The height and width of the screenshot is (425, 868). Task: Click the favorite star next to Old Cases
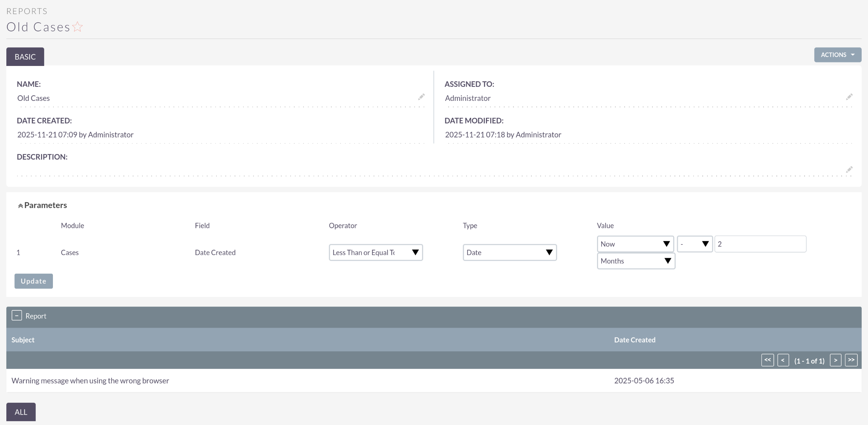tap(77, 27)
